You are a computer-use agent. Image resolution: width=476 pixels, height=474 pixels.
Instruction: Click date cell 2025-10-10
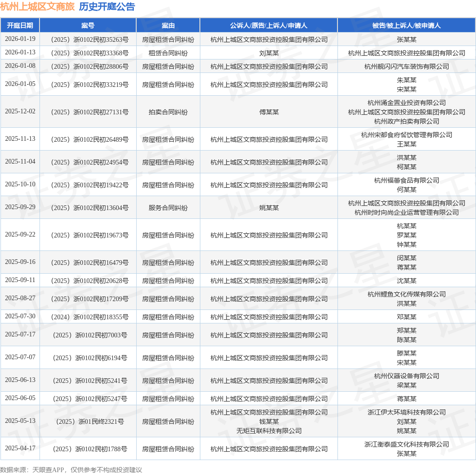20,184
